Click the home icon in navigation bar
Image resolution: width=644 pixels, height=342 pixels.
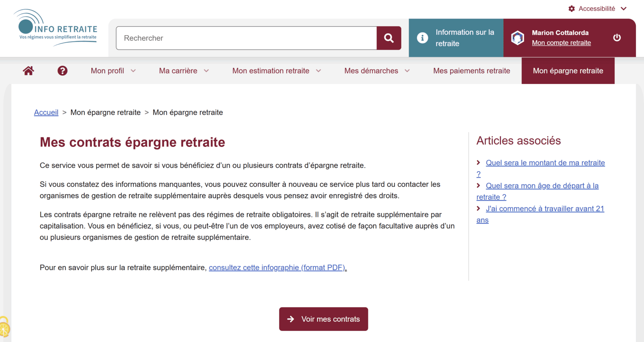tap(28, 71)
